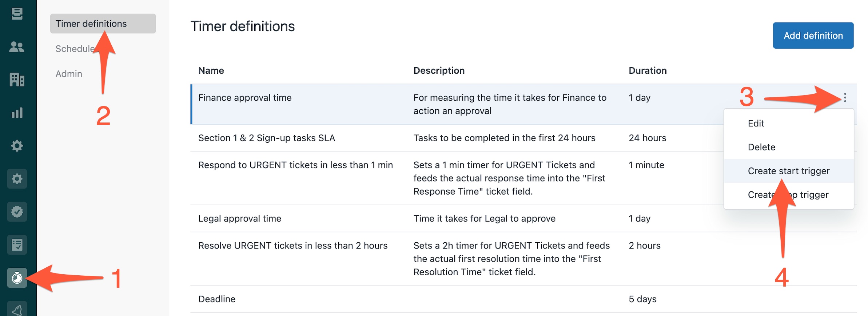Select Create start trigger menu item
Screen dimensions: 868x316
(789, 171)
